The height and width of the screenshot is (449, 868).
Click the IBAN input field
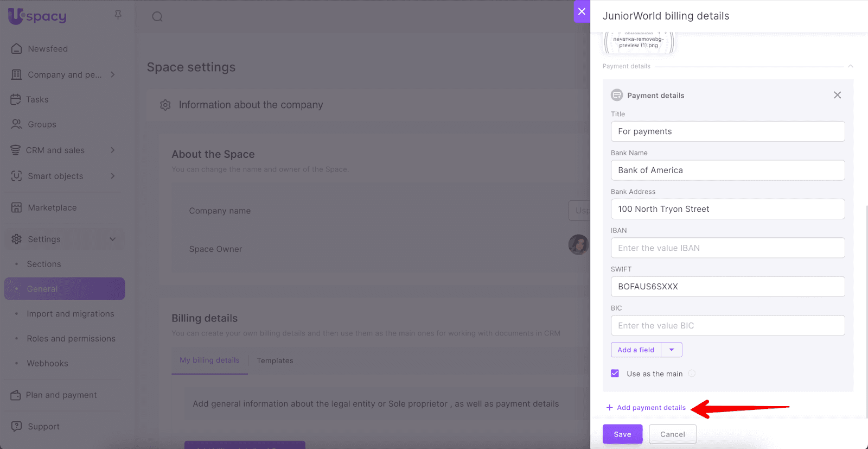(x=727, y=248)
